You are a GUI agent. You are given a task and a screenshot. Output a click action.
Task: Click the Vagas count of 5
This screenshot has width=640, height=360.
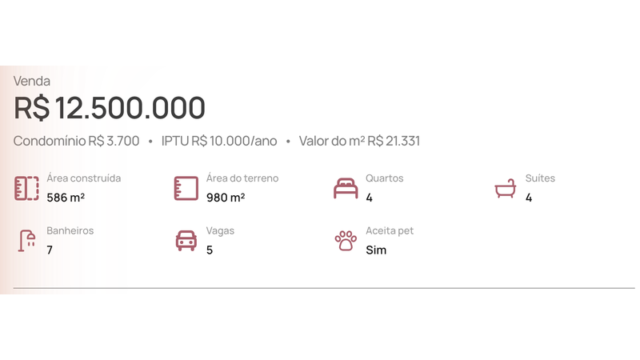[209, 250]
